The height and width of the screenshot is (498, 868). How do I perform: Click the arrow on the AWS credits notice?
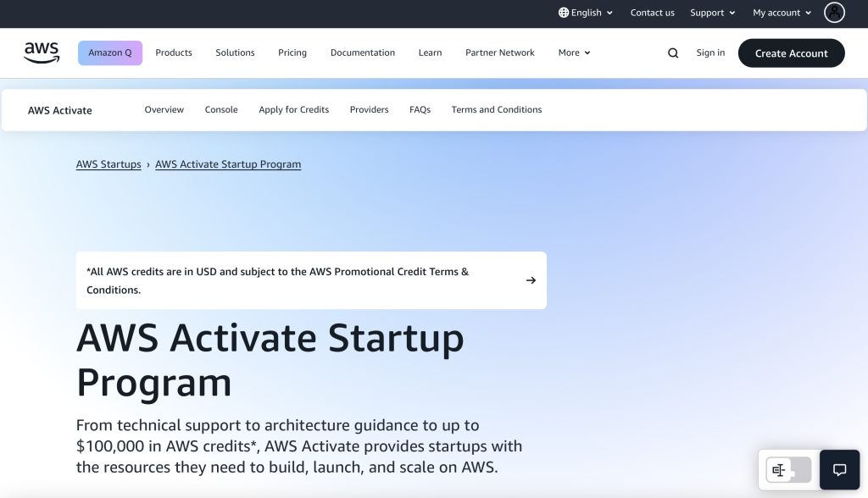coord(531,279)
